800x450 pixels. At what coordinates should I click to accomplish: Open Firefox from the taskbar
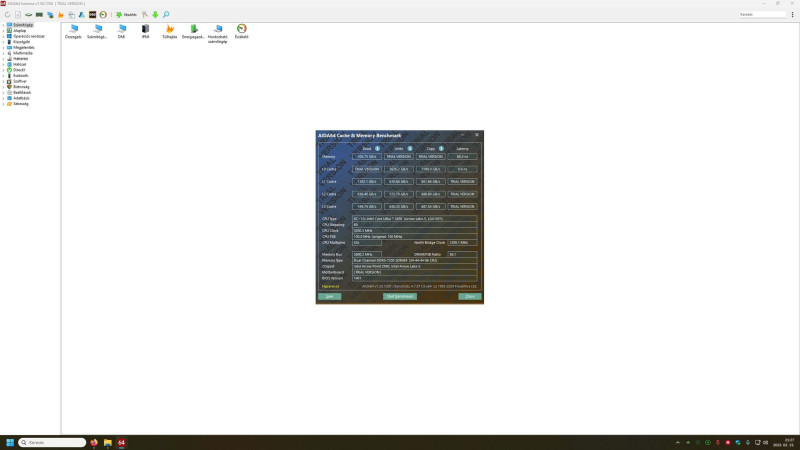94,442
